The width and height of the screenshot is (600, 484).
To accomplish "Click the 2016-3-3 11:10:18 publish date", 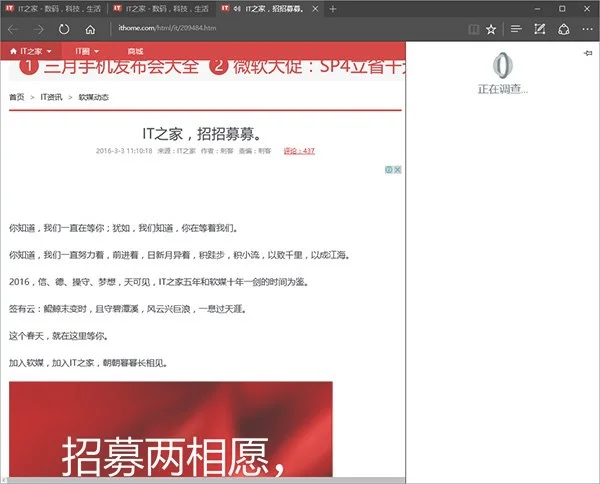I will pos(124,151).
